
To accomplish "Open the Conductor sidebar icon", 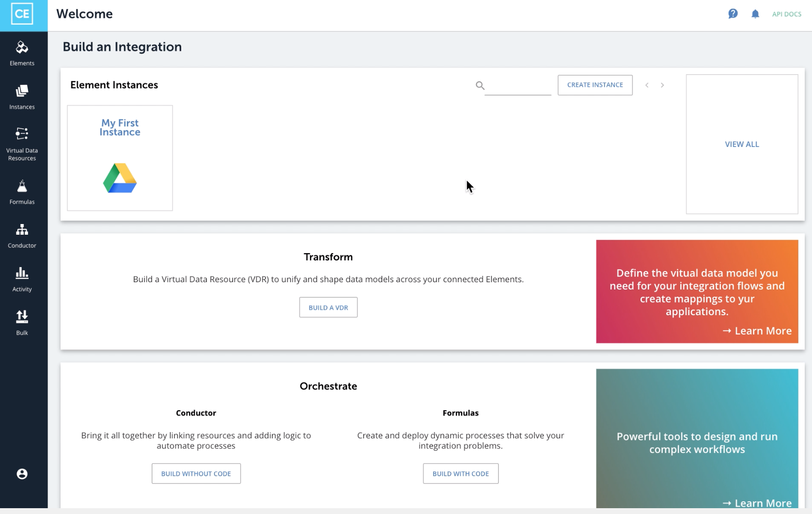I will (x=22, y=230).
